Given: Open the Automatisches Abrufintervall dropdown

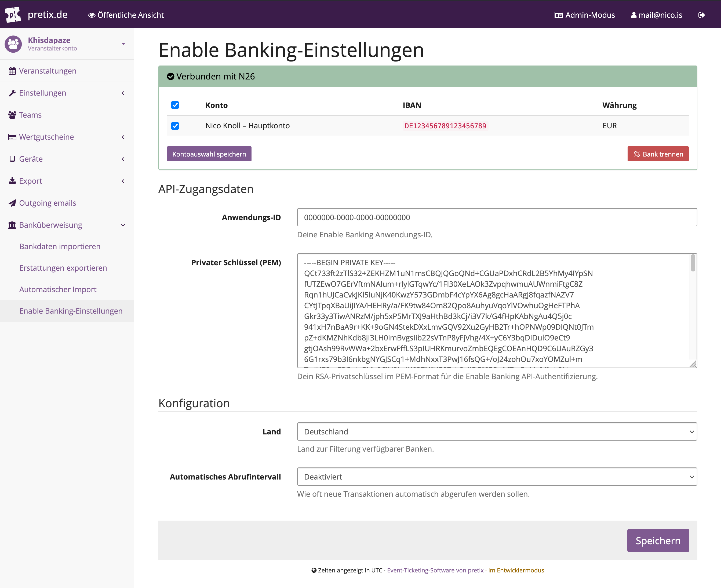Looking at the screenshot, I should click(497, 477).
